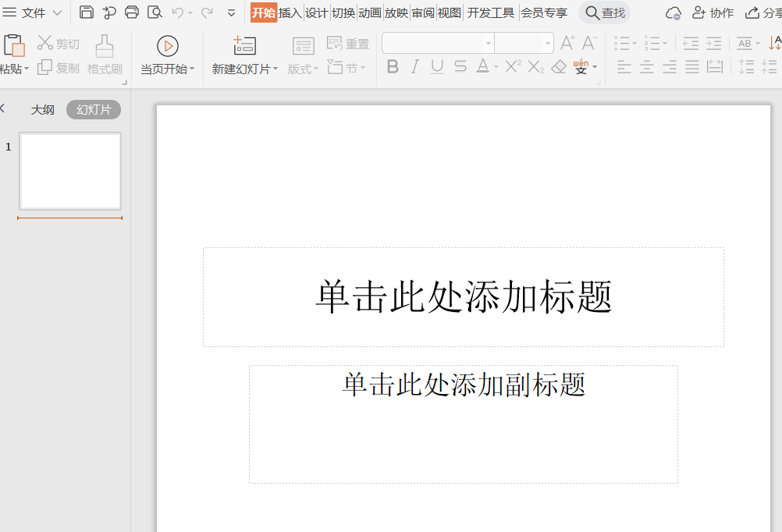Viewport: 782px width, 532px height.
Task: Click the superscript icon
Action: pyautogui.click(x=512, y=67)
